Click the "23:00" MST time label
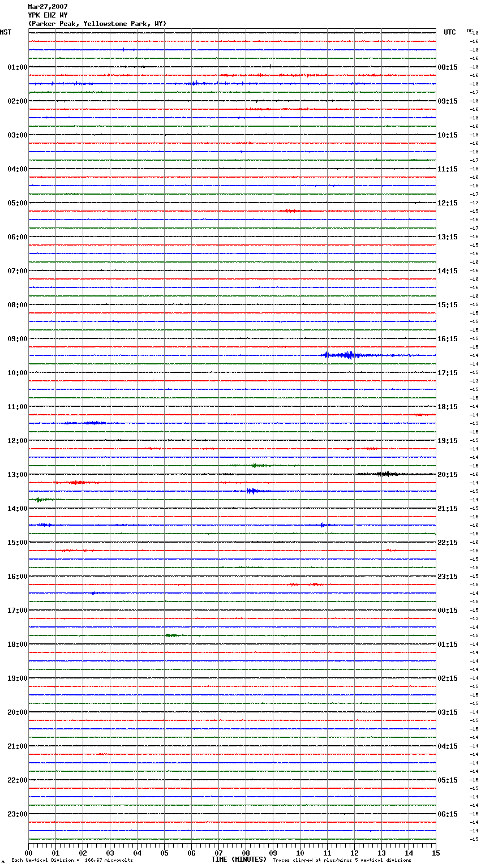Screen dimensions: 481x868 (18, 814)
